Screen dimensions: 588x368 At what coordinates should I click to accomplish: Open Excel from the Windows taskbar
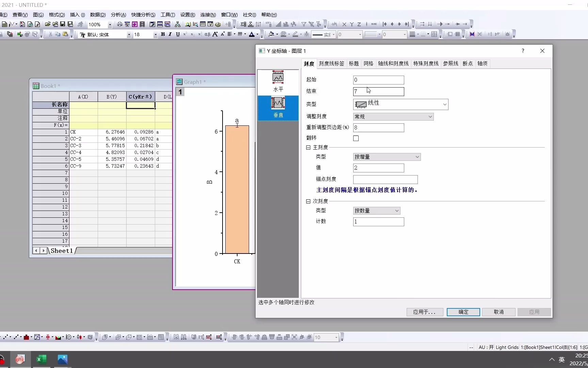tap(42, 359)
